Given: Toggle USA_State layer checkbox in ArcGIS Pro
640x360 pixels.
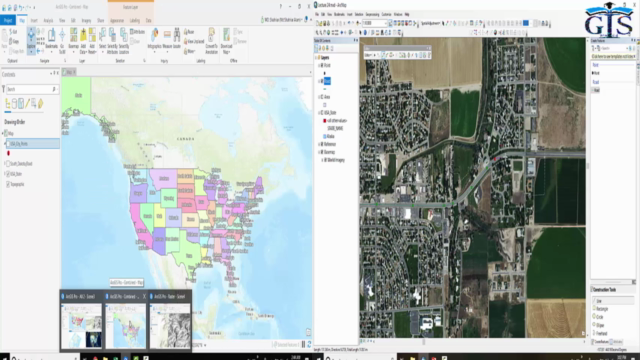Looking at the screenshot, I should point(8,174).
